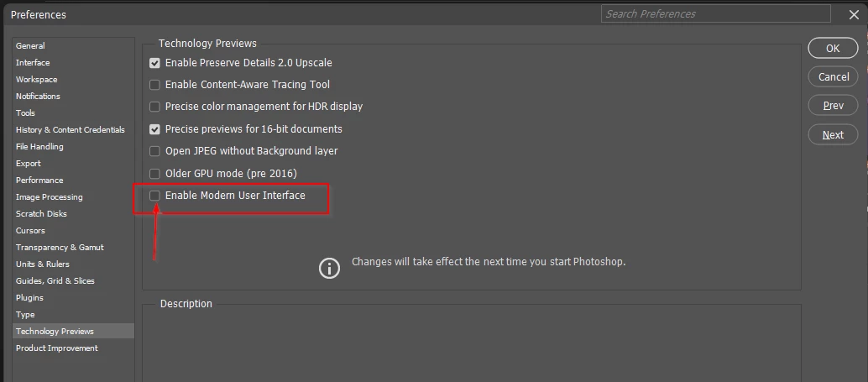
Task: Go to Image Processing category
Action: click(x=73, y=197)
